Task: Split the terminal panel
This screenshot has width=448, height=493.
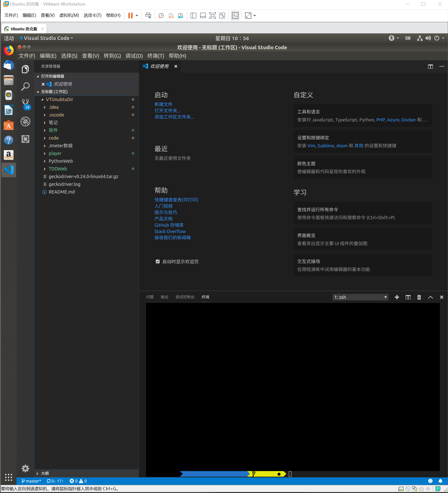Action: click(x=408, y=297)
